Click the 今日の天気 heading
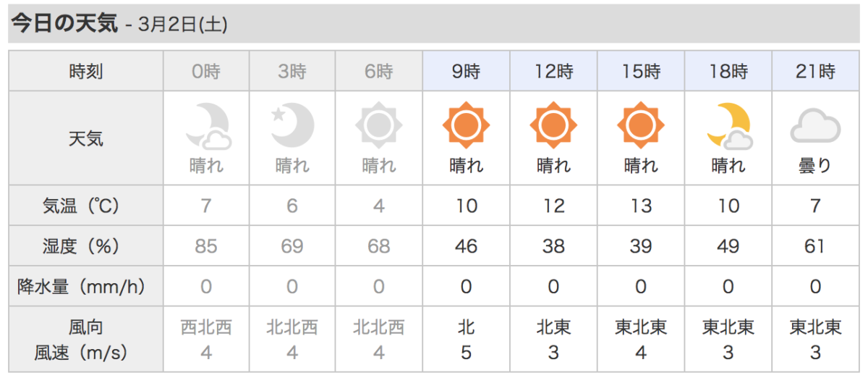 pos(64,23)
